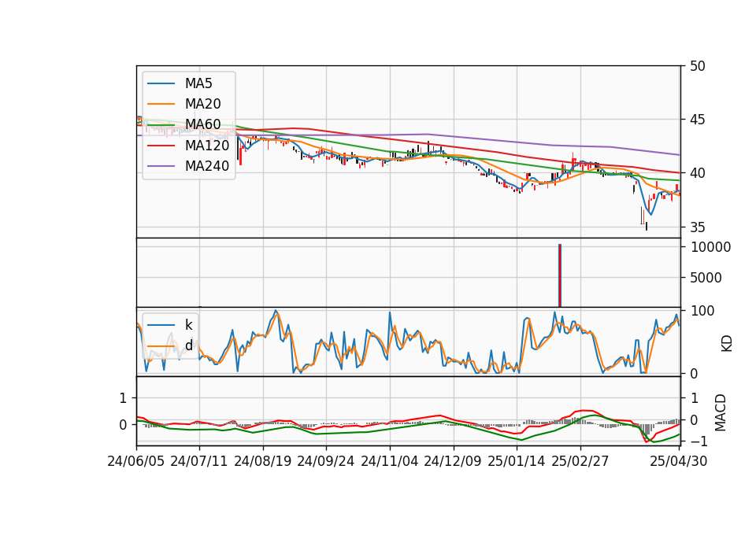
Task: Click the volume axis value 10000
Action: click(710, 248)
